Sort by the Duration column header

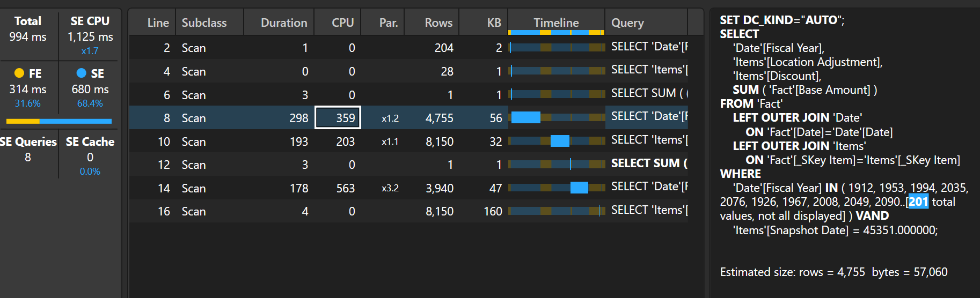click(283, 23)
